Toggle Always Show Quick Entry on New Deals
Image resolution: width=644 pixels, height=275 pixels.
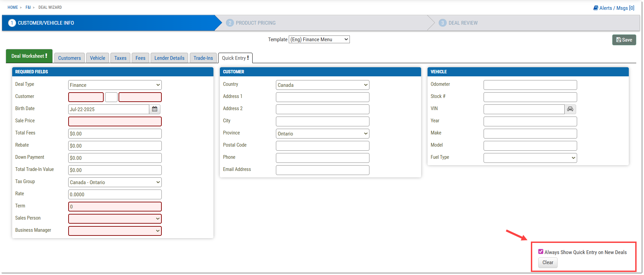(541, 252)
